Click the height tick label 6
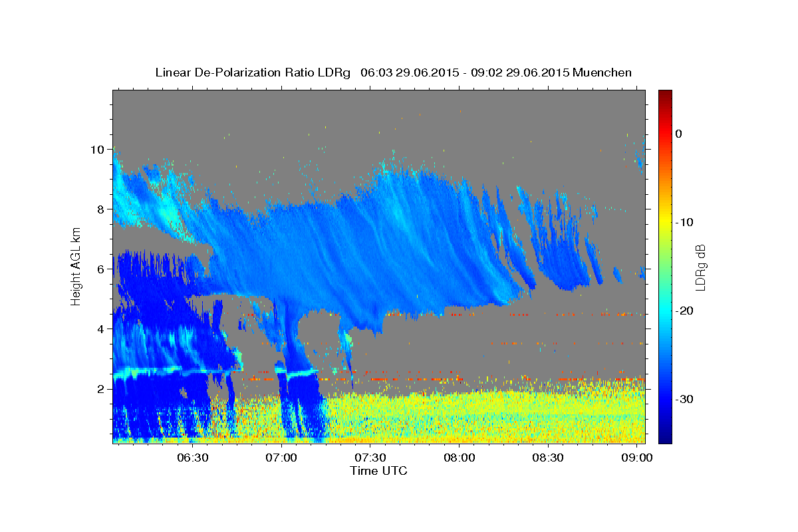This screenshot has width=798, height=532. tap(101, 269)
